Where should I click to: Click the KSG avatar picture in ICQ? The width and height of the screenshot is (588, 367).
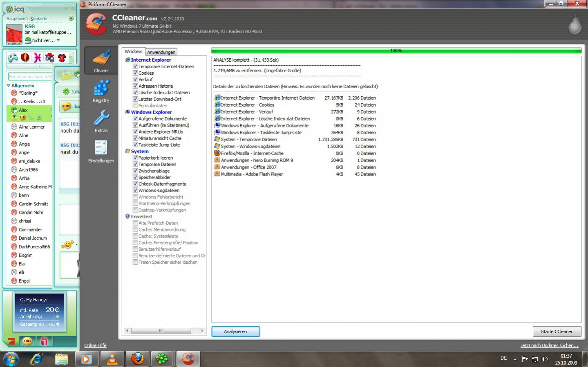click(14, 34)
